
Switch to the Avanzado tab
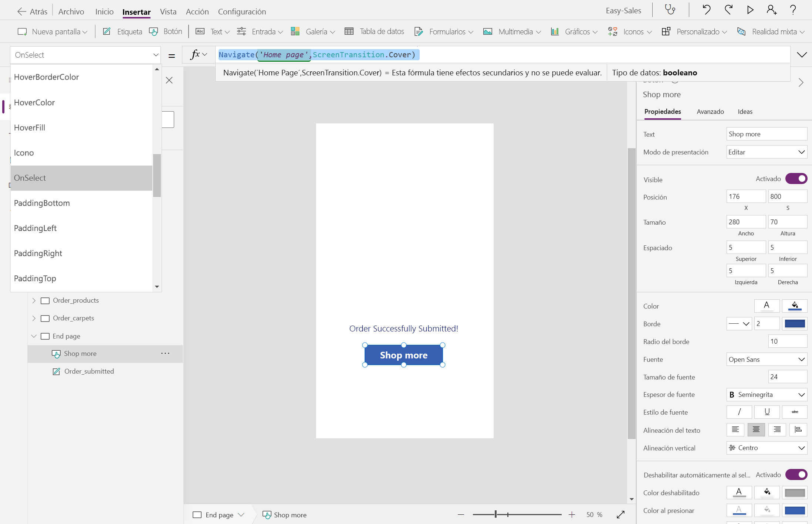pos(710,112)
